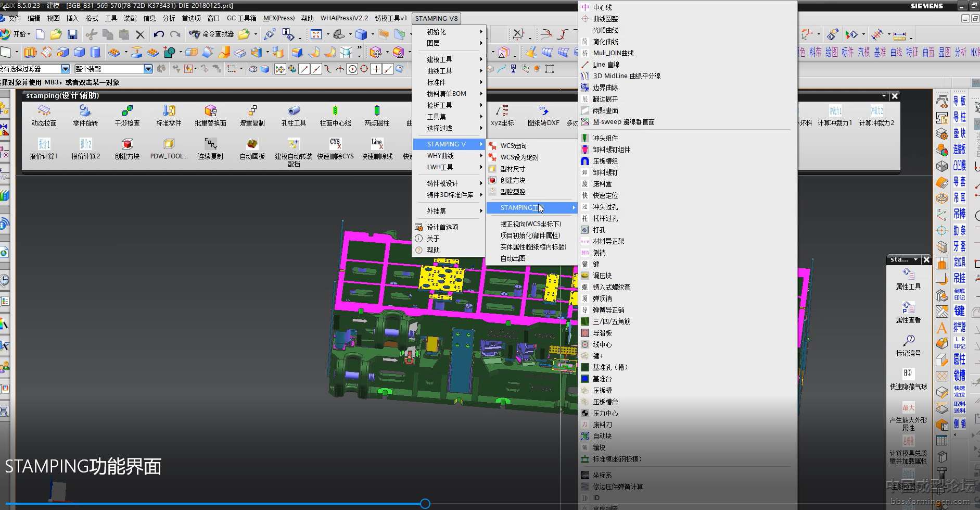Click the 标准零件 icon
This screenshot has width=980, height=510.
(x=169, y=111)
